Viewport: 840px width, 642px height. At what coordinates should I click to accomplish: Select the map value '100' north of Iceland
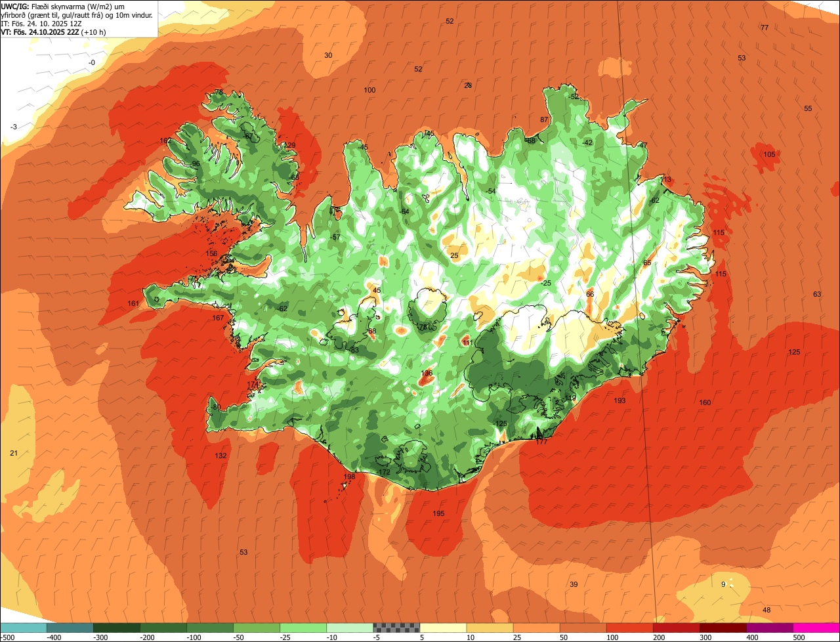[369, 90]
